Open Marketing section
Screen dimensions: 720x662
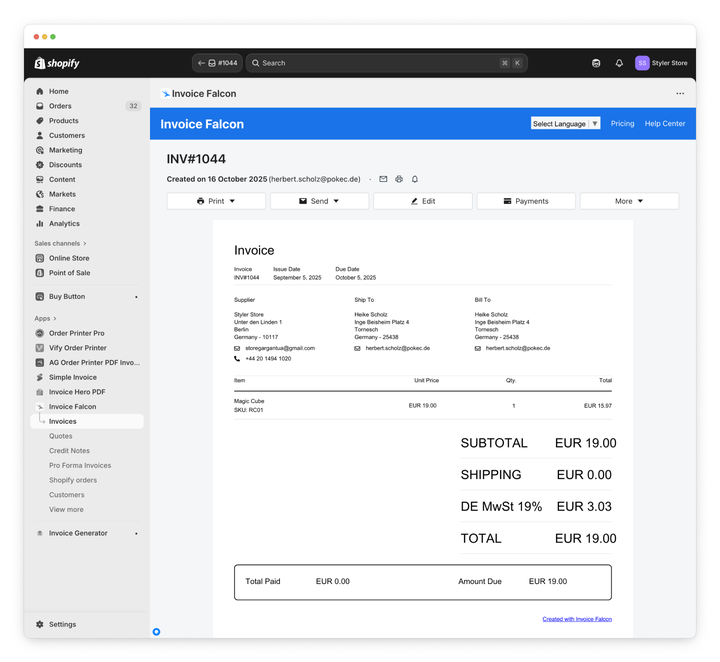(x=65, y=150)
